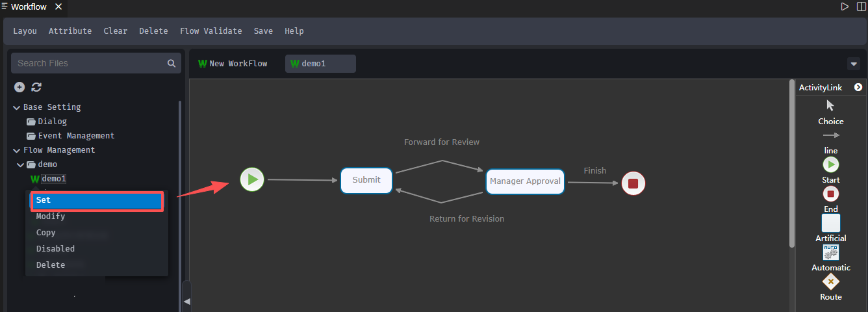
Task: Choose Set from the context menu
Action: tap(97, 201)
